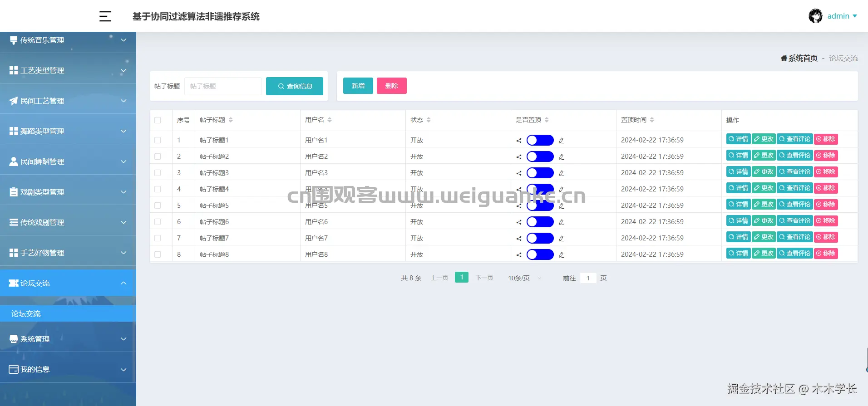This screenshot has height=406, width=868.
Task: Sort by 帖子标题 column arrows
Action: (x=231, y=120)
